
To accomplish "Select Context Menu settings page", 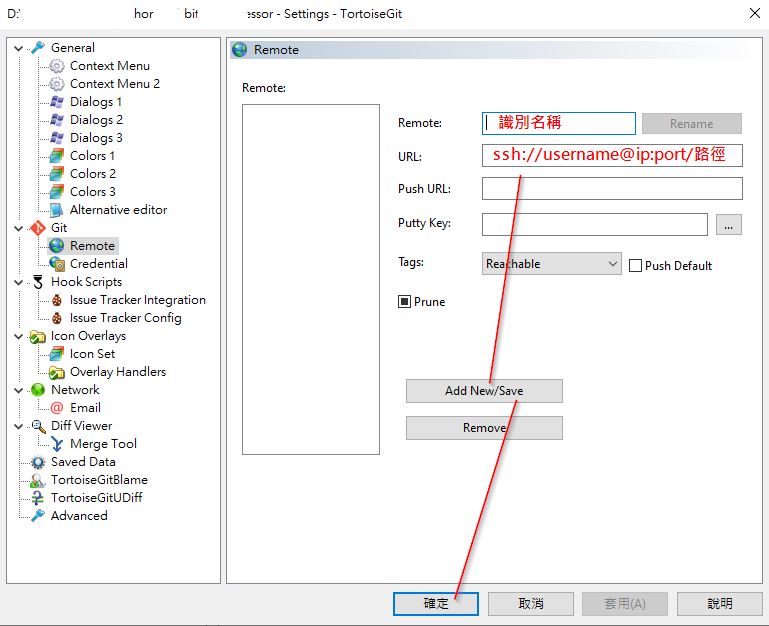I will (110, 66).
